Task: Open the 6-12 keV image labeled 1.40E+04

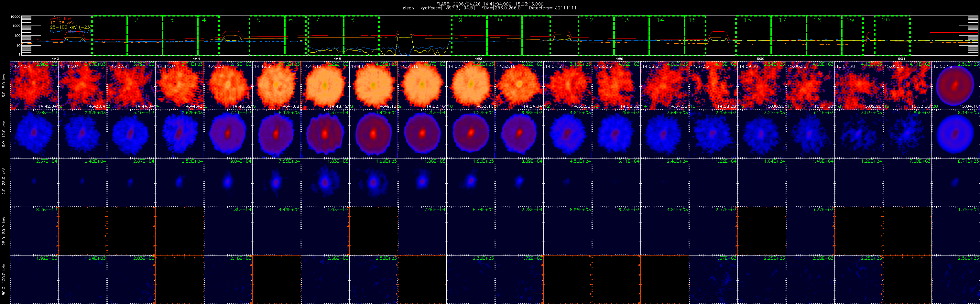Action: coord(374,134)
